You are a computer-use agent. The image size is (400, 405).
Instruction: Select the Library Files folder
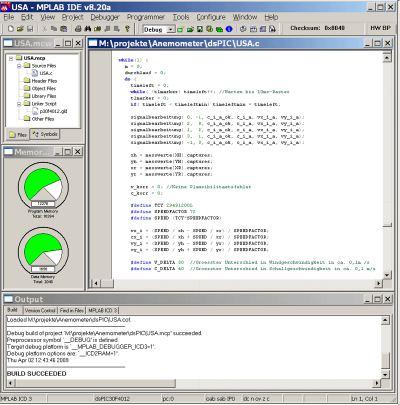pyautogui.click(x=44, y=96)
